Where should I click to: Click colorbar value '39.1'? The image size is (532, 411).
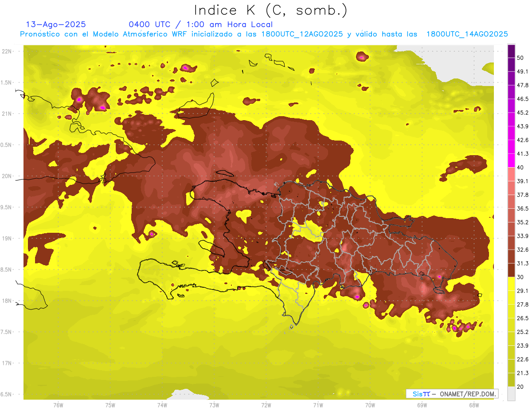pyautogui.click(x=523, y=181)
